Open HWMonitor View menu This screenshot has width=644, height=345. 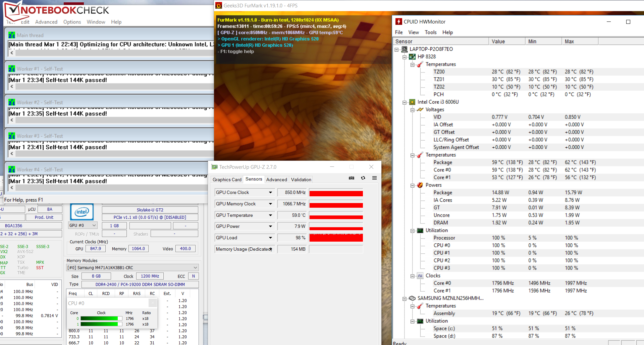coord(414,32)
